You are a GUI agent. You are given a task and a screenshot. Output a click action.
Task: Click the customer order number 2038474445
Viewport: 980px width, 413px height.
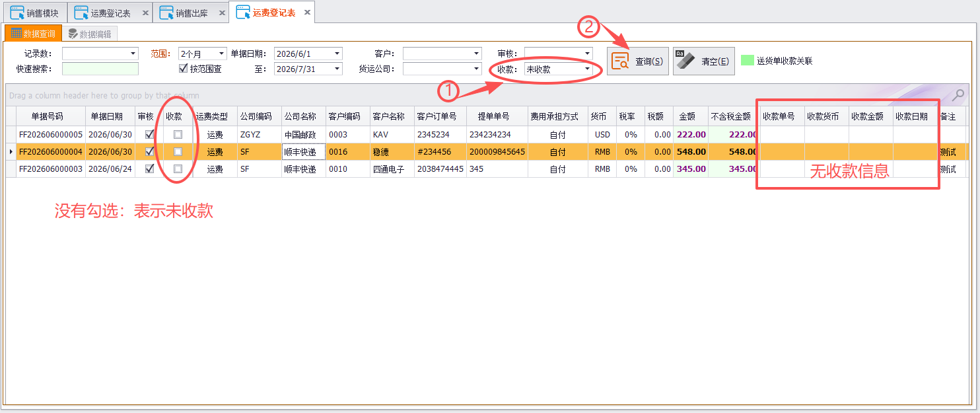440,169
